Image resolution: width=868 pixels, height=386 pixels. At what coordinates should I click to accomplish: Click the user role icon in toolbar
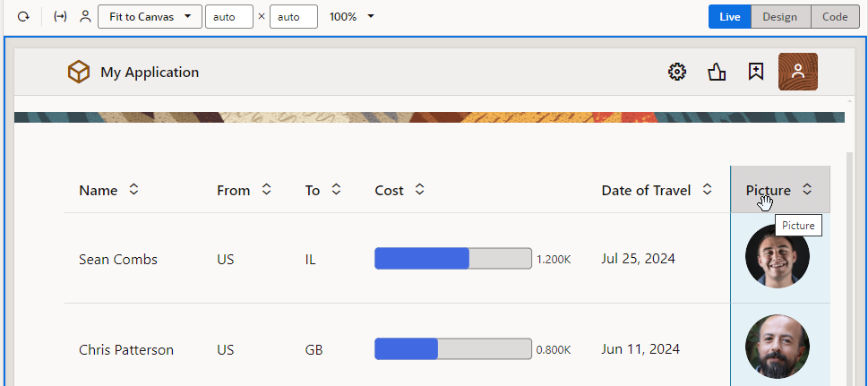coord(85,17)
